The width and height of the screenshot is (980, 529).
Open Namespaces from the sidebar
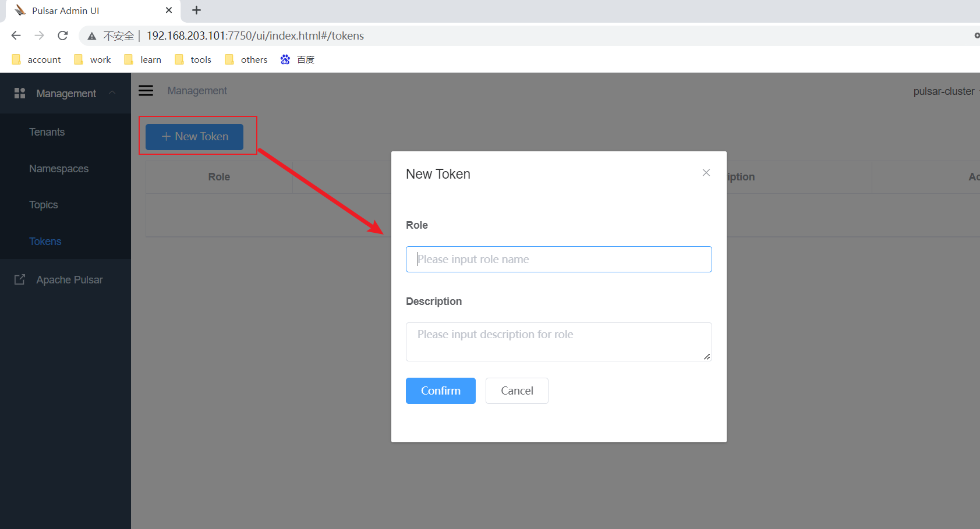coord(58,168)
